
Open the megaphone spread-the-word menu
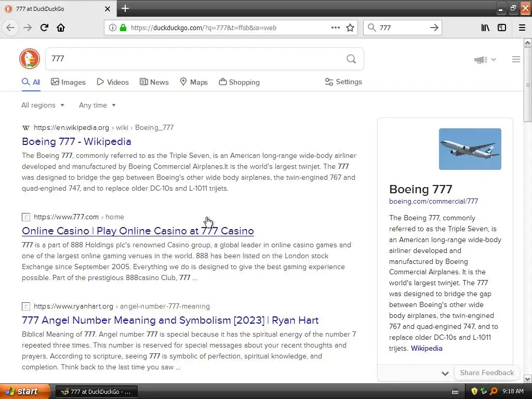point(485,60)
